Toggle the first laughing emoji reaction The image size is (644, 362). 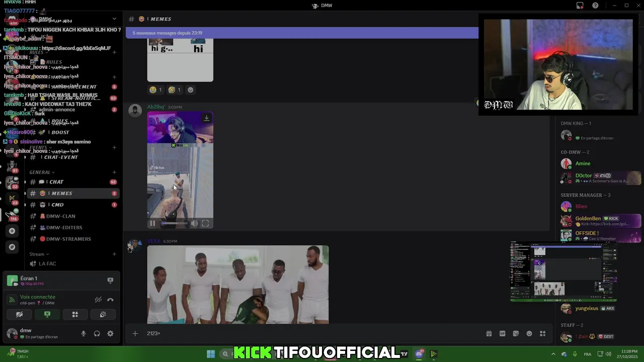pos(156,90)
